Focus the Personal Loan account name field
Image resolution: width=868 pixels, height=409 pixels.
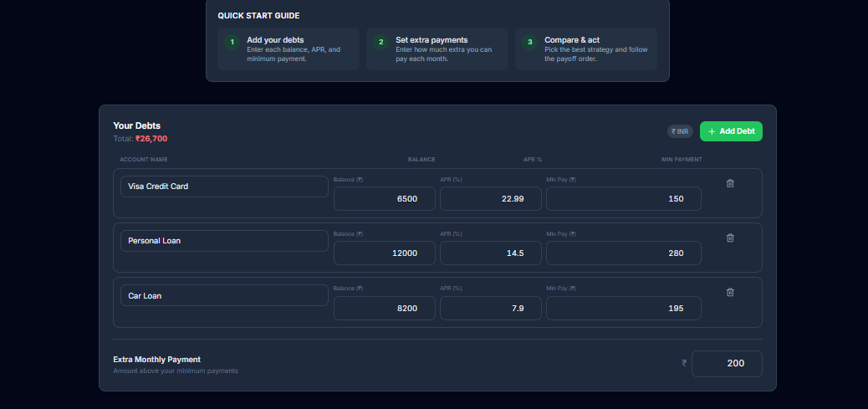(x=224, y=241)
